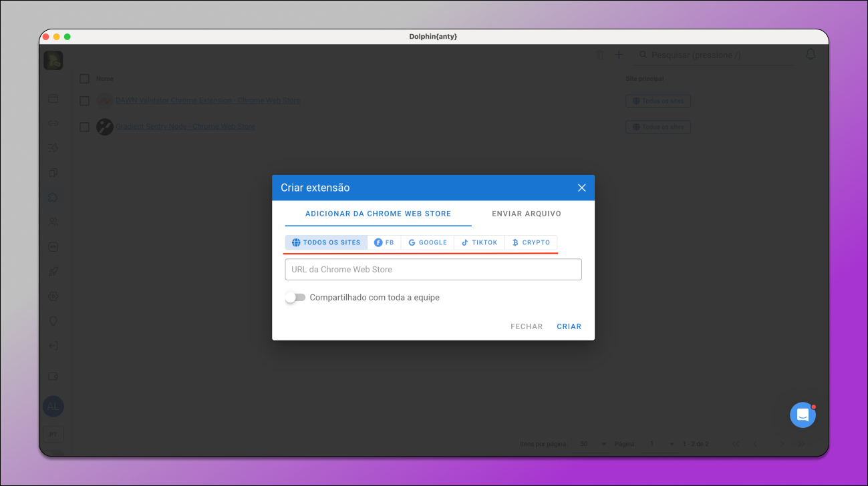Image resolution: width=868 pixels, height=486 pixels.
Task: Click the Gradient Sentry Node extension icon
Action: coord(105,127)
